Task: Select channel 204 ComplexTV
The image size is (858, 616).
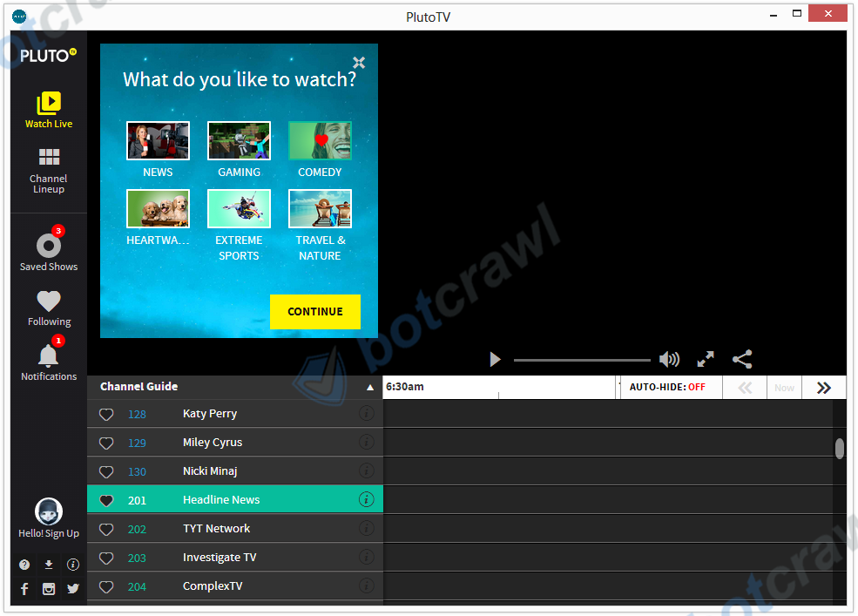Action: point(235,586)
